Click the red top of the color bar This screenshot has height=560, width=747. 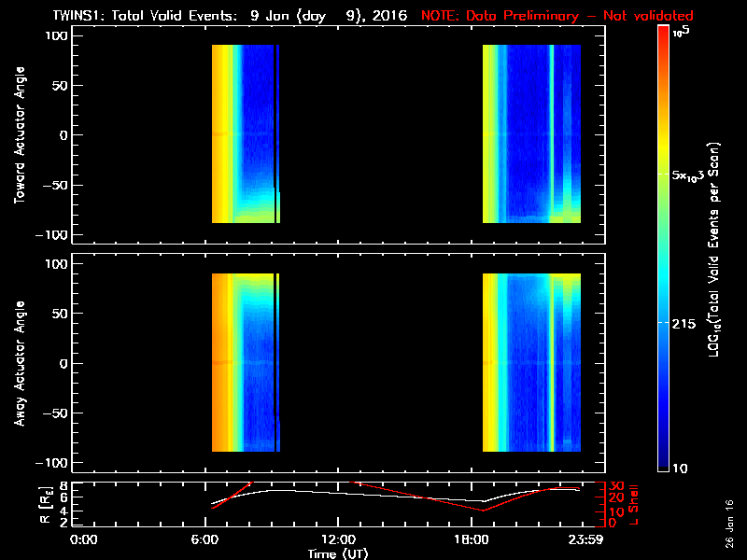(663, 37)
